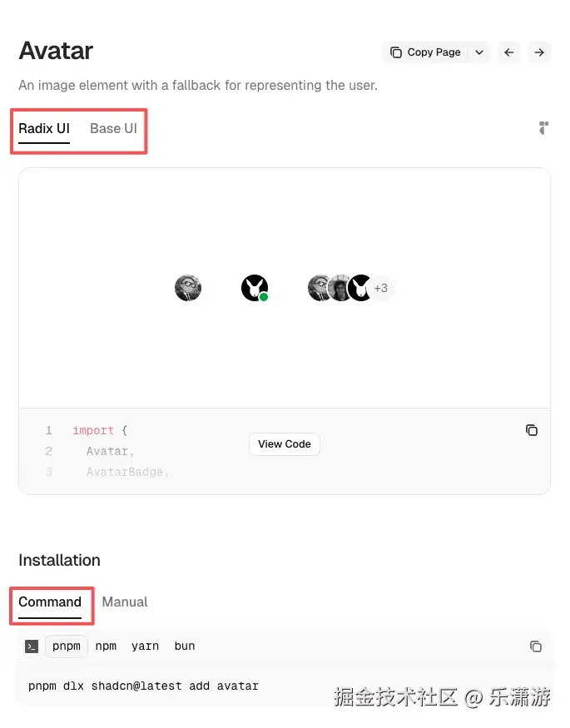Viewport: 570px width, 728px height.
Task: Select the bun package manager
Action: (x=184, y=646)
